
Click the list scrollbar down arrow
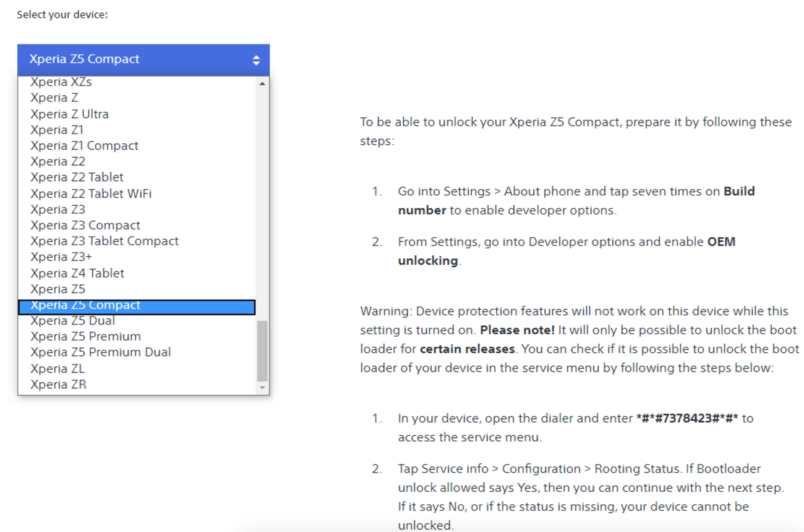tap(263, 388)
